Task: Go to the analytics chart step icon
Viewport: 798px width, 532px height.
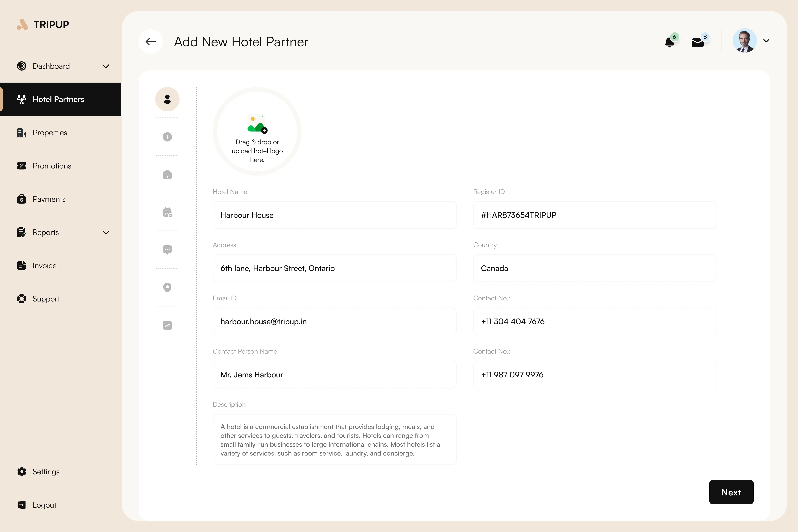Action: (167, 325)
